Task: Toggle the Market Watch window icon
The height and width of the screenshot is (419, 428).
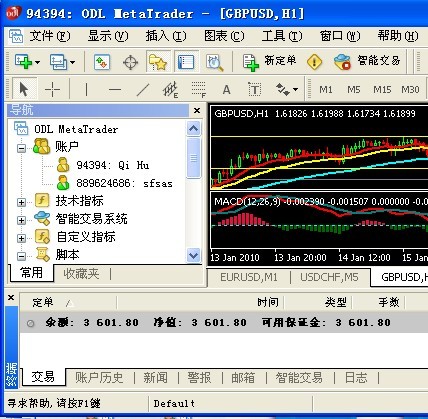Action: [x=102, y=62]
